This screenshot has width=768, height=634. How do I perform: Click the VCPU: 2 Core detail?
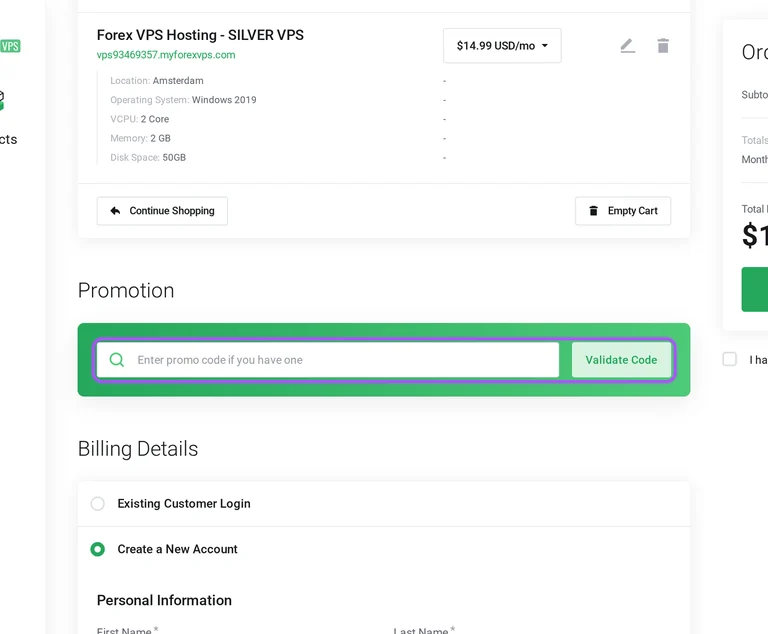[140, 119]
